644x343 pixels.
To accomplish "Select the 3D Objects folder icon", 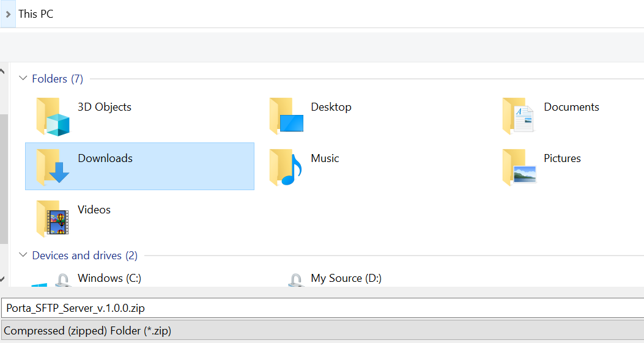I will coord(53,117).
